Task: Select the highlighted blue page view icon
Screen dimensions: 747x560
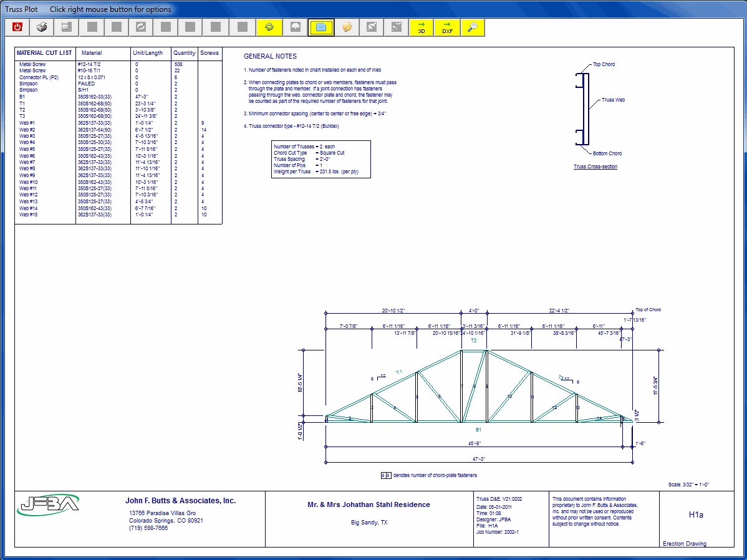Action: point(321,27)
